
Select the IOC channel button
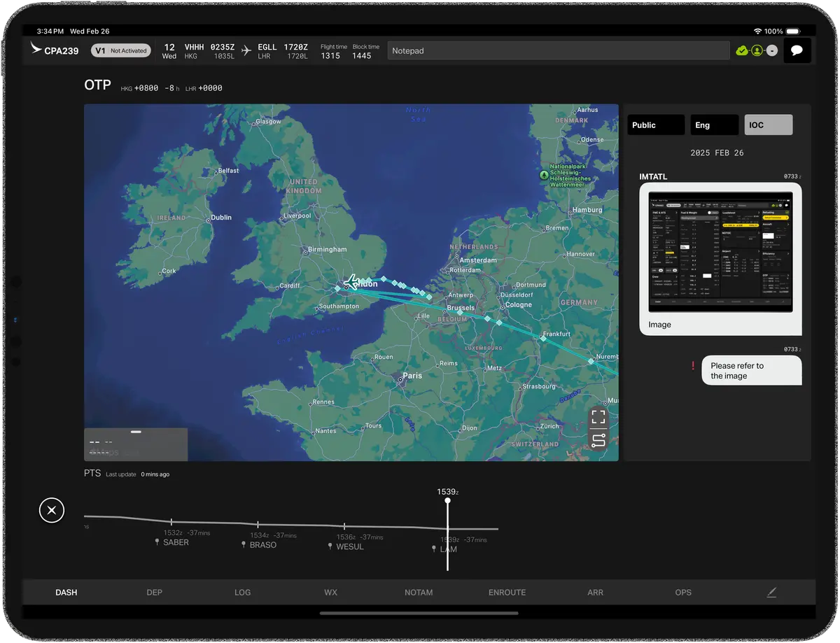pos(767,125)
